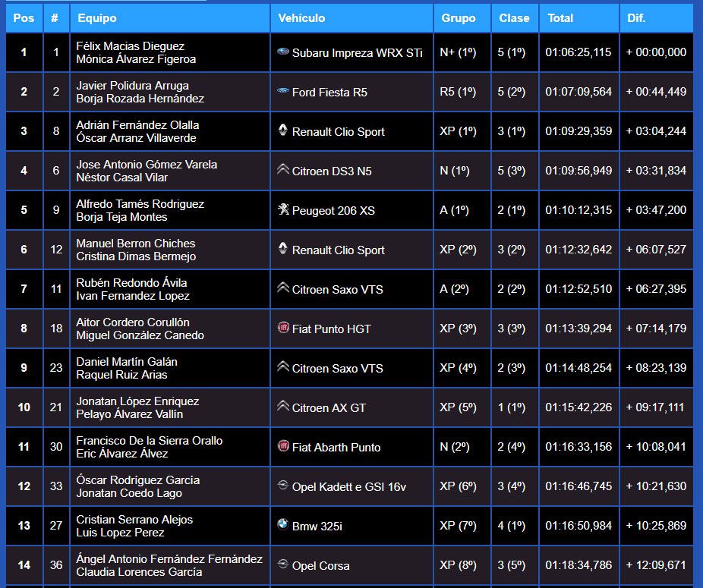Select the row for Cristian Serrano Alejos
The image size is (703, 588).
134,520
